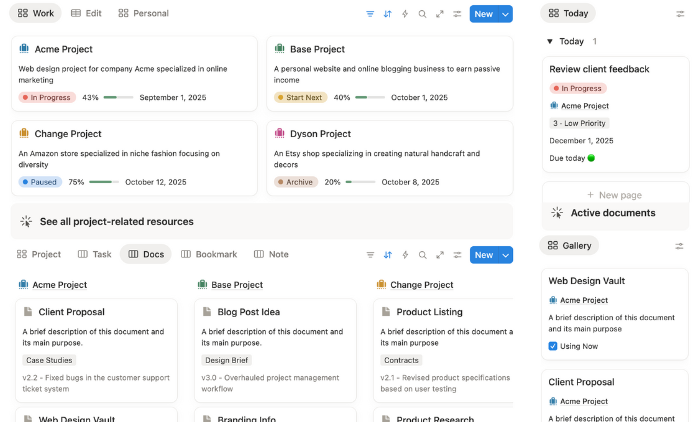The width and height of the screenshot is (700, 422).
Task: Click the Start Next status tag
Action: point(300,97)
